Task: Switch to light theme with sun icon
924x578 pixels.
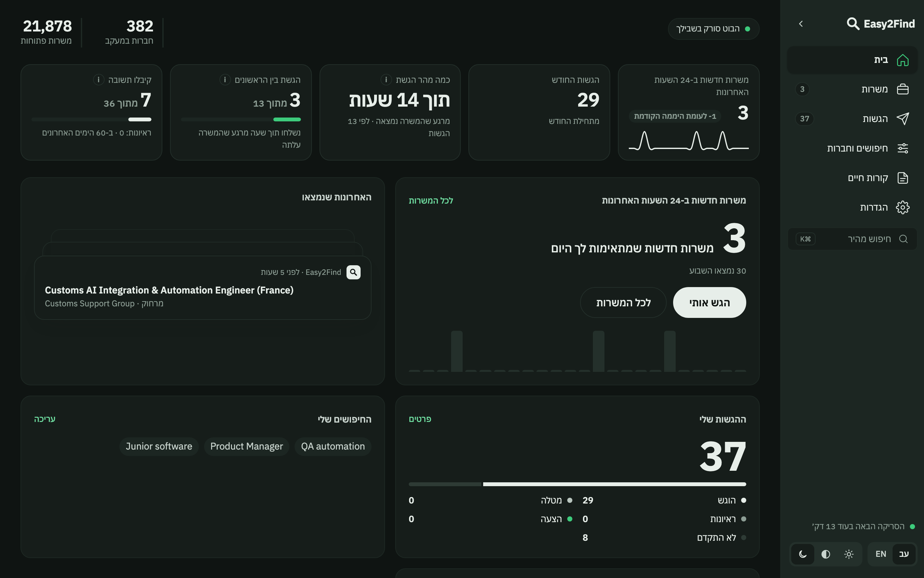Action: [849, 554]
